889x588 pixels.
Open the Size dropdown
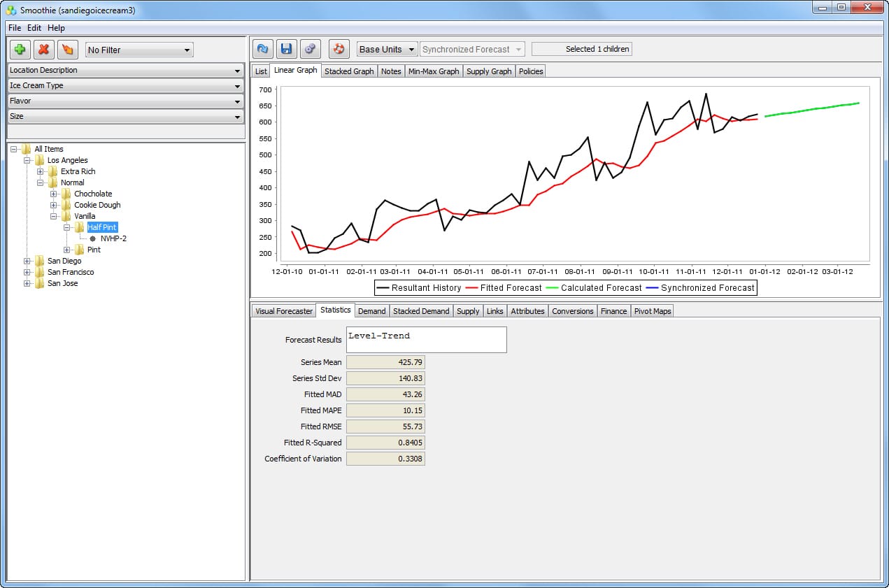tap(125, 116)
